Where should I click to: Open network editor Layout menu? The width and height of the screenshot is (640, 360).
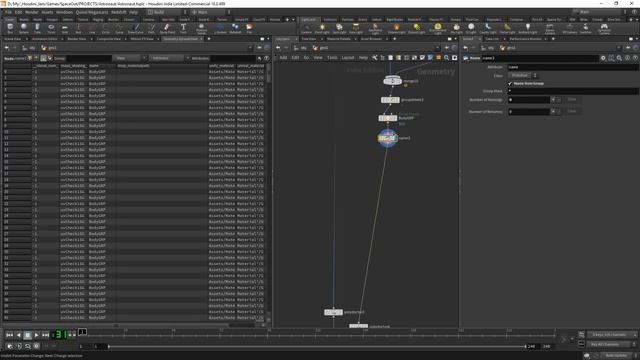348,58
